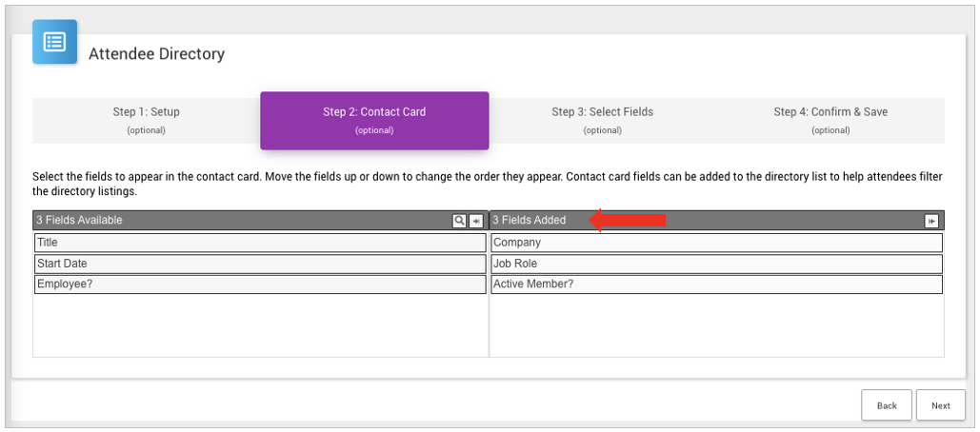Choose the Employee? available field
The image size is (980, 432).
[x=260, y=285]
